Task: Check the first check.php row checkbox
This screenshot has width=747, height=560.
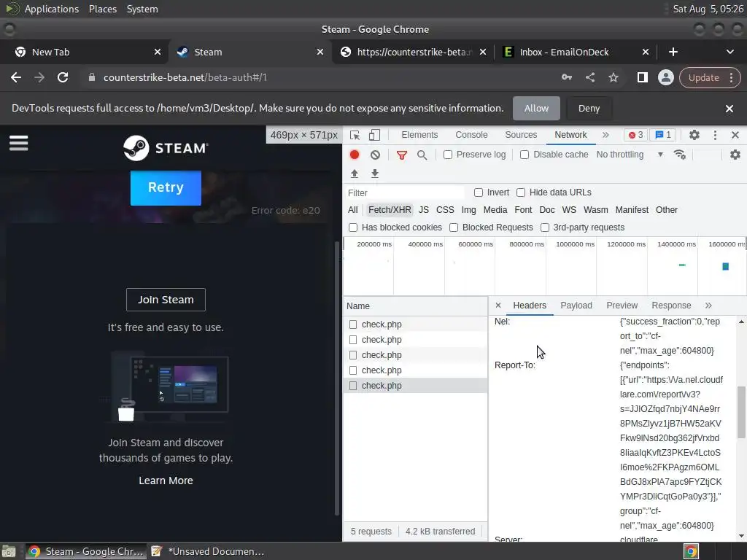Action: pos(353,324)
